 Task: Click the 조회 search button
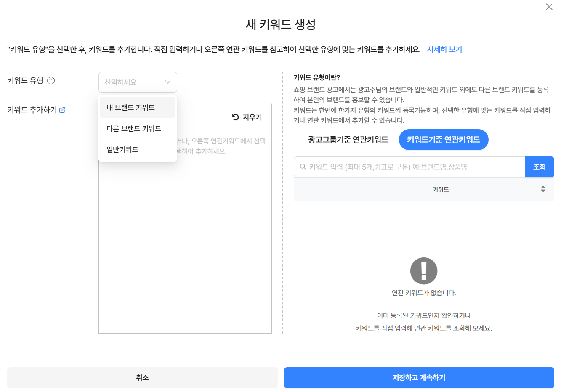tap(540, 167)
